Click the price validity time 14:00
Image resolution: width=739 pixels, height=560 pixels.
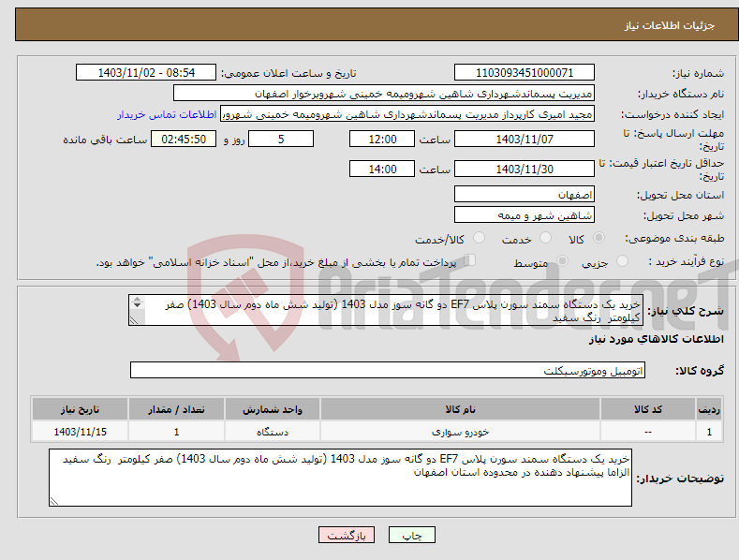[x=382, y=169]
